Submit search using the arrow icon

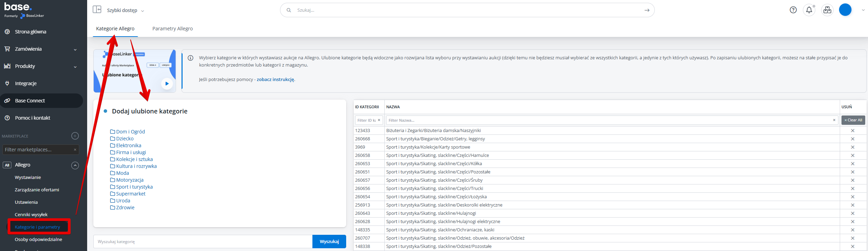647,10
